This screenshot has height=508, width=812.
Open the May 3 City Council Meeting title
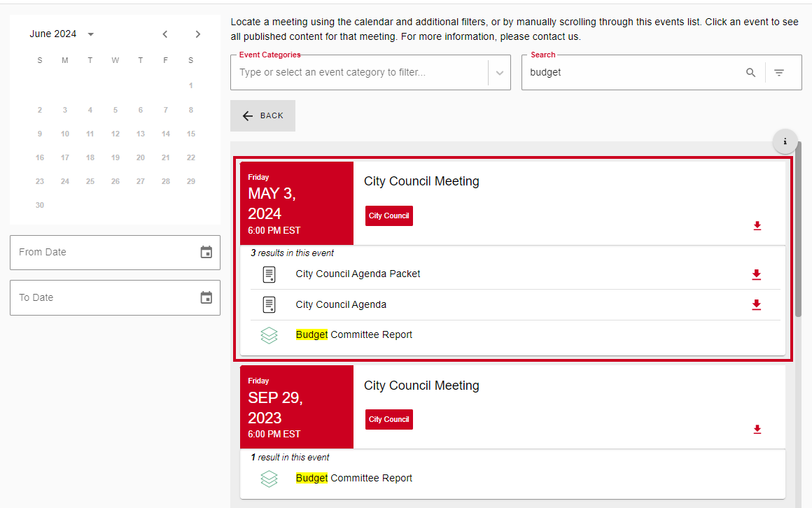(421, 181)
